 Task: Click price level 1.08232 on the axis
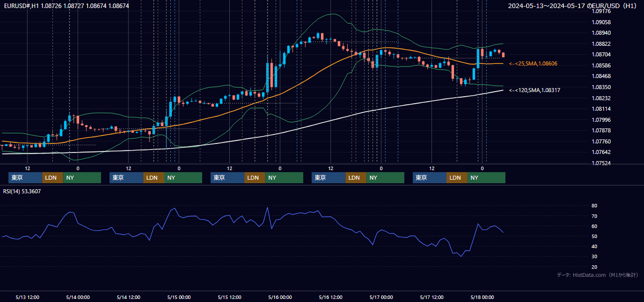coord(601,98)
